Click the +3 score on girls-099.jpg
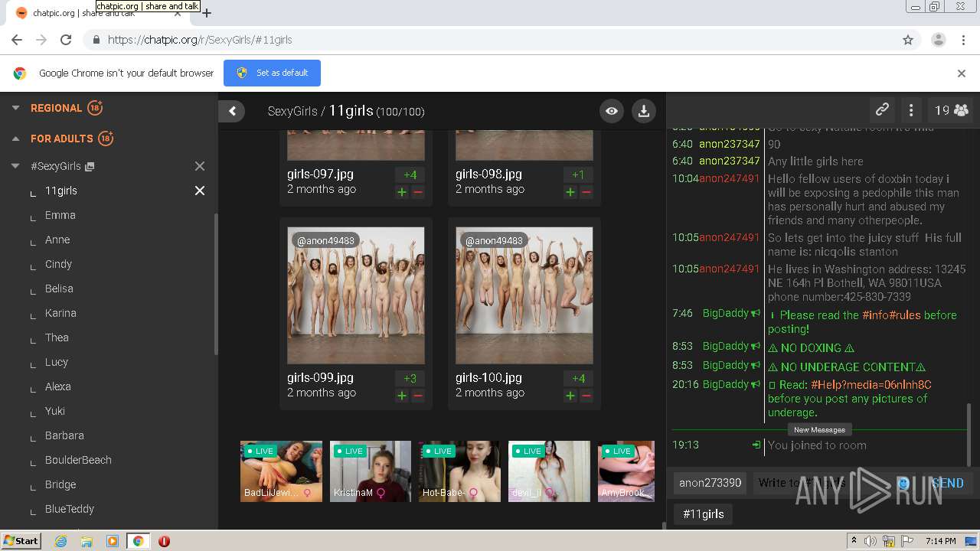980x551 pixels. tap(410, 378)
